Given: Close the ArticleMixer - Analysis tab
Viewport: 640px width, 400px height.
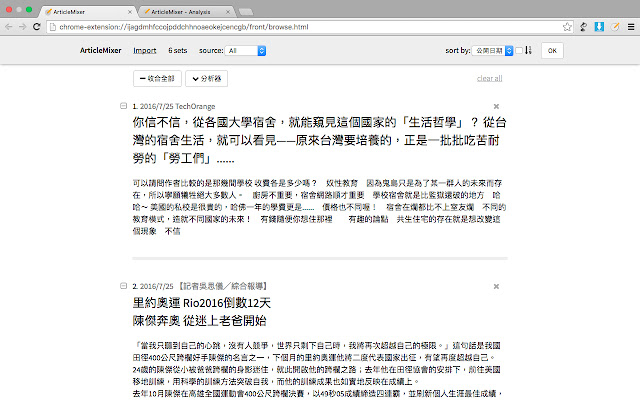Looking at the screenshot, I should click(x=228, y=12).
